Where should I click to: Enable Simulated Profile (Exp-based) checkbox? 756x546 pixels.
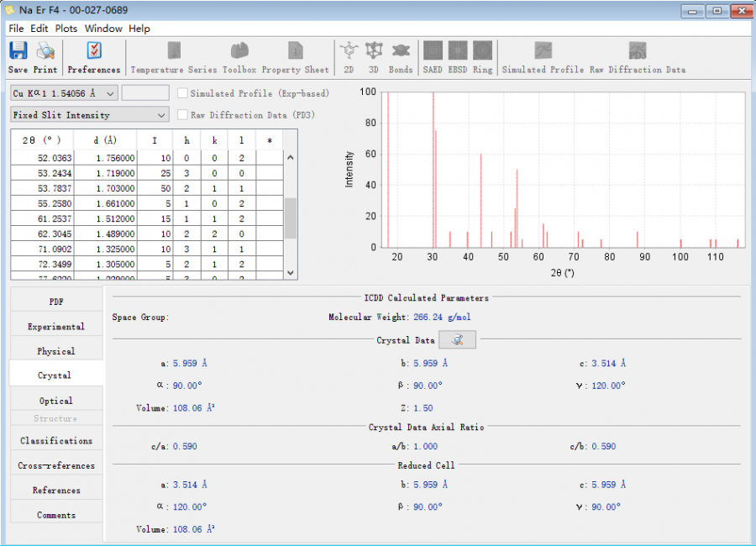183,93
